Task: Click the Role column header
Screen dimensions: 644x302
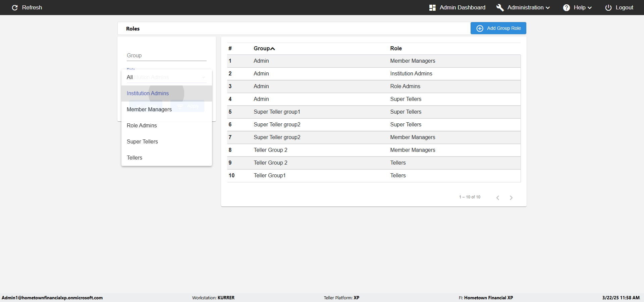Action: [396, 48]
